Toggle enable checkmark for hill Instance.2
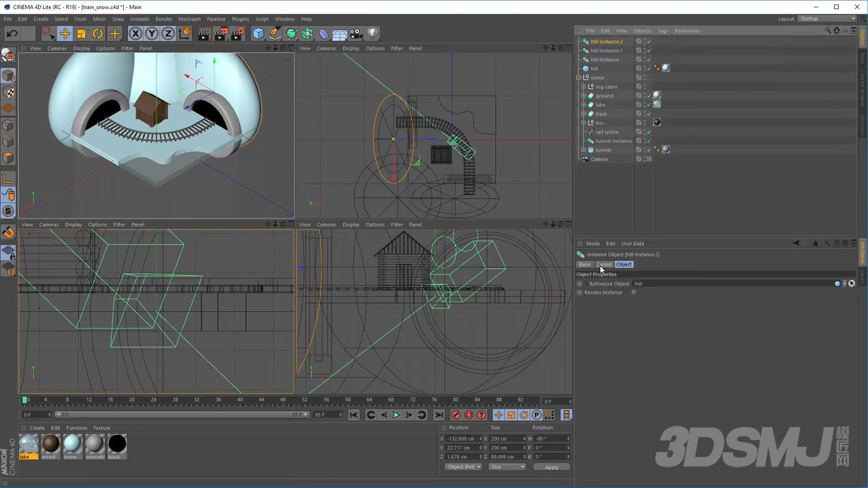This screenshot has width=868, height=488. (648, 41)
